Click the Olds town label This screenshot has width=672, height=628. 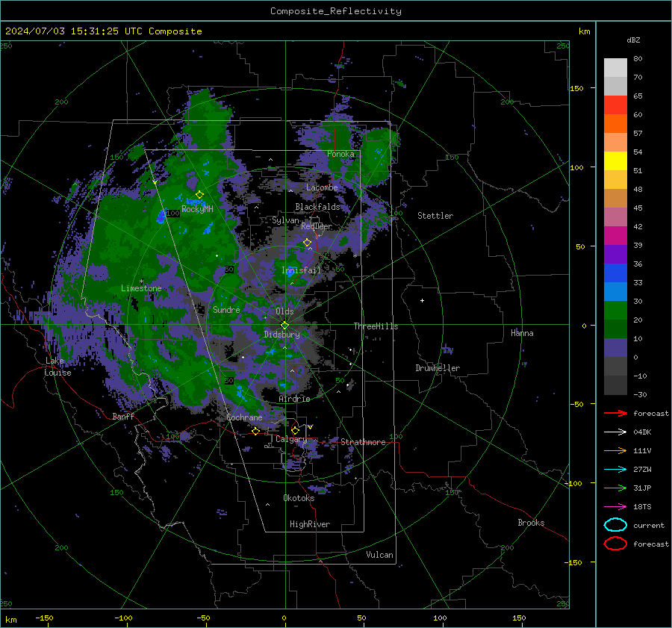pos(284,311)
